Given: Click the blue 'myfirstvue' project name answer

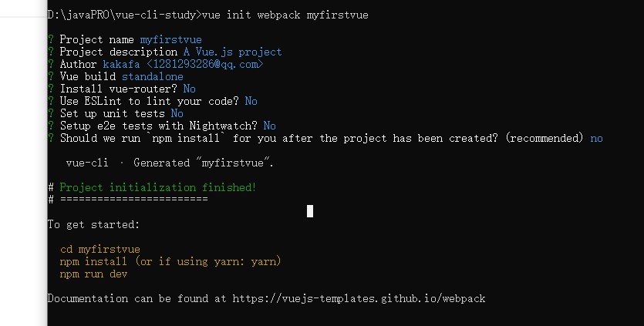Looking at the screenshot, I should 171,39.
